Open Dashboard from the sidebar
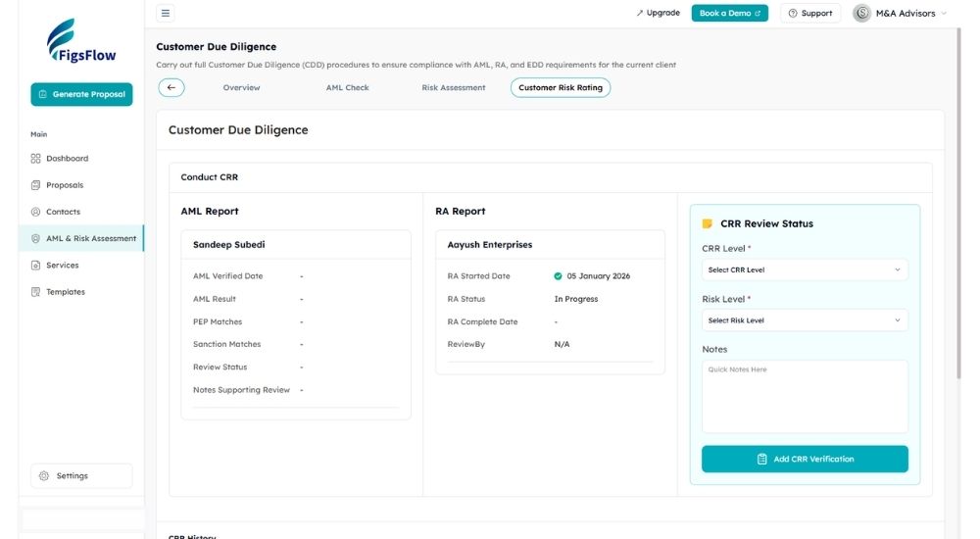Screen dimensions: 980x539 (x=81, y=159)
